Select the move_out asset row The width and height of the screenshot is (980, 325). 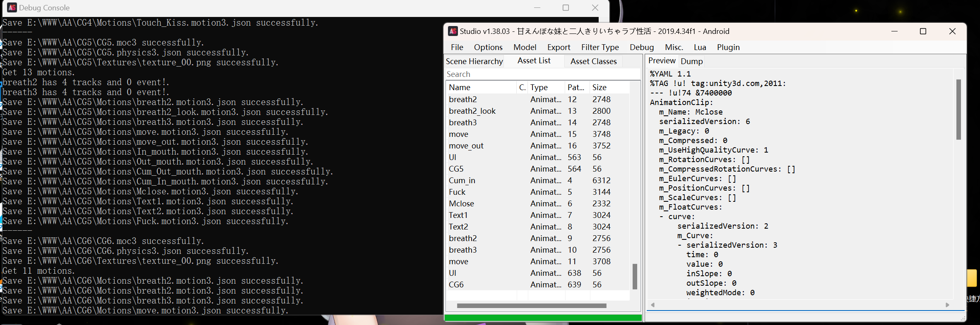coord(537,146)
